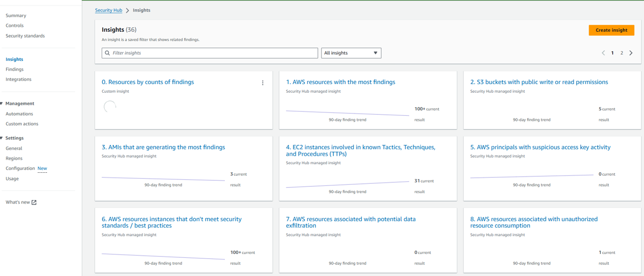Open insight 7. potential data exfiltration
644x276 pixels.
coord(351,223)
